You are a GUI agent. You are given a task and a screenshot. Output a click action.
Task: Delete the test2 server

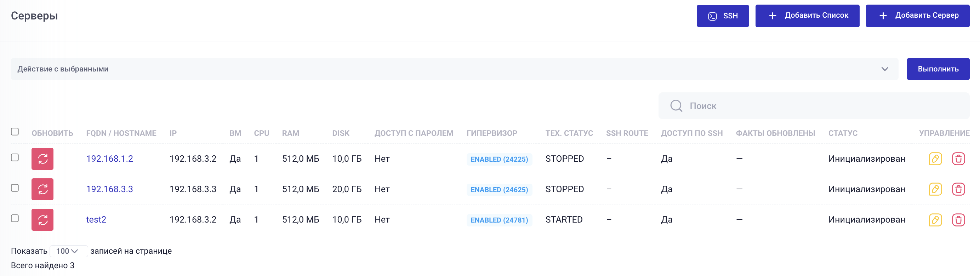[x=958, y=219]
